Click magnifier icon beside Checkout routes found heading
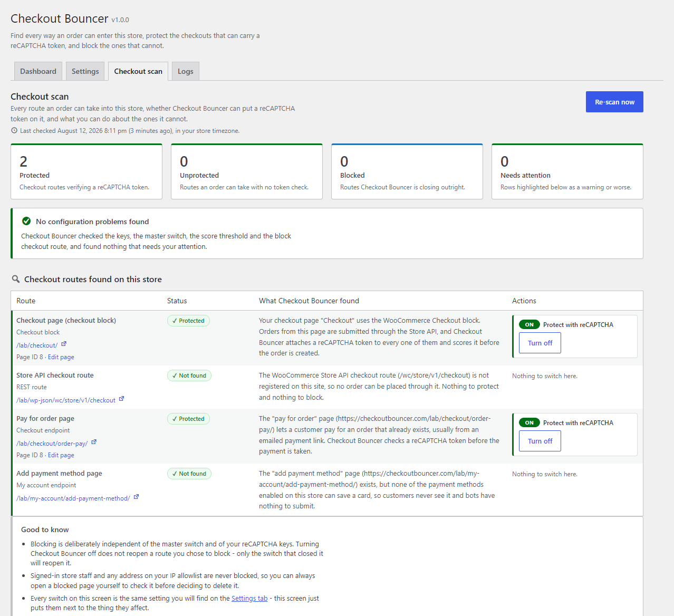Viewport: 674px width, 616px height. click(16, 279)
